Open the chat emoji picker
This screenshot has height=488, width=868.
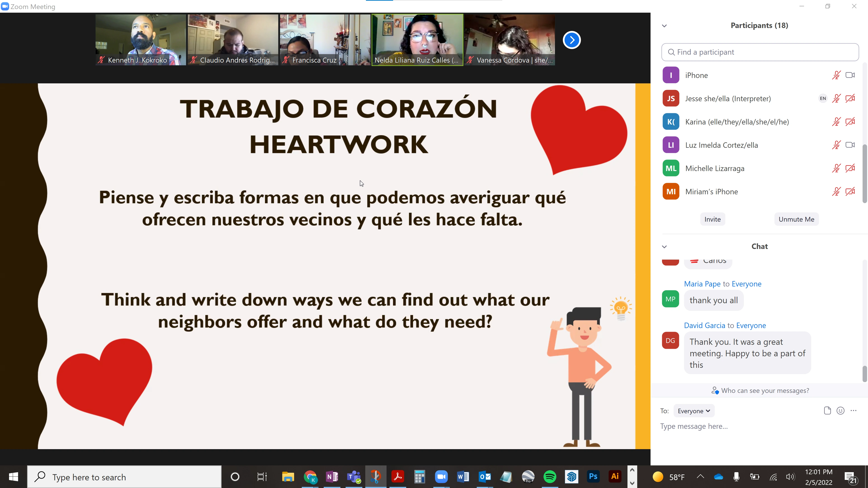[840, 411]
